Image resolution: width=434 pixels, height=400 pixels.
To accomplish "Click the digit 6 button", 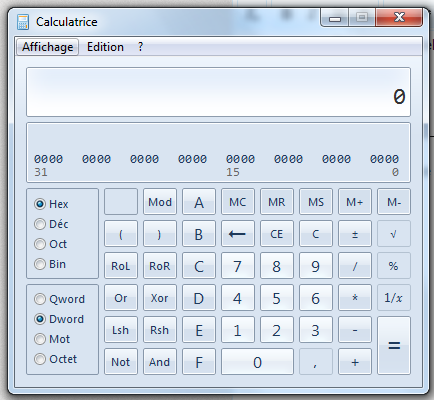I will tap(316, 298).
